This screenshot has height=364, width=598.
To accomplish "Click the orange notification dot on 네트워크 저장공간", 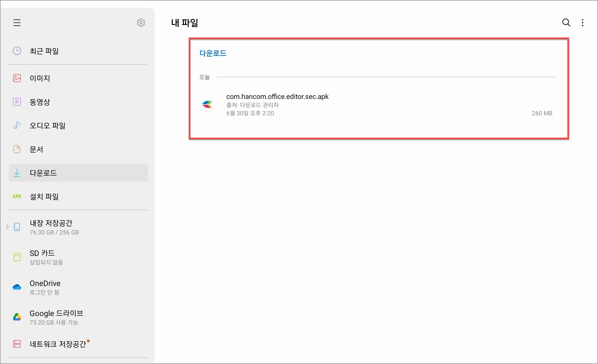I will coord(88,341).
